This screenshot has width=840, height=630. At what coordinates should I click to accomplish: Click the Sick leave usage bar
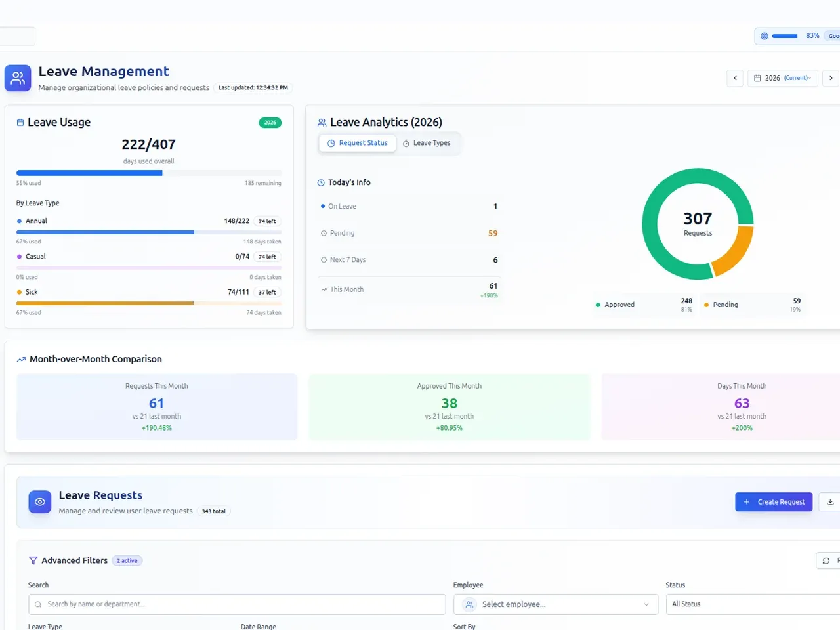[149, 303]
